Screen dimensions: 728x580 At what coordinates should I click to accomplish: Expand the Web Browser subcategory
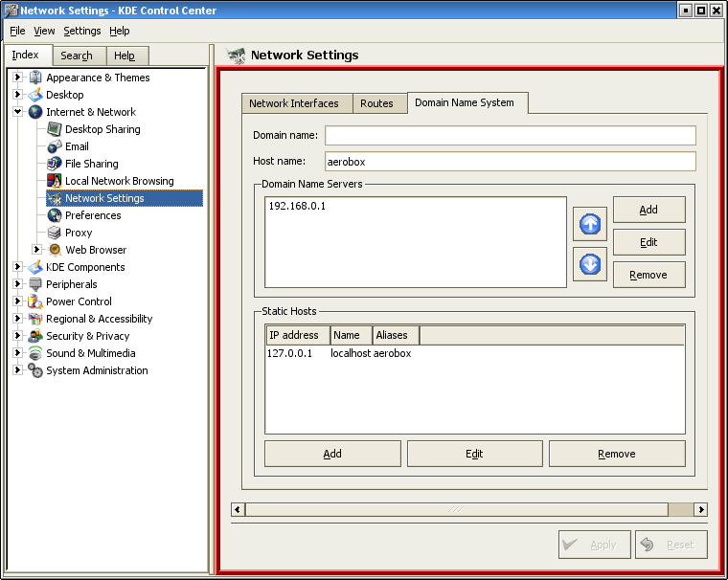click(36, 249)
